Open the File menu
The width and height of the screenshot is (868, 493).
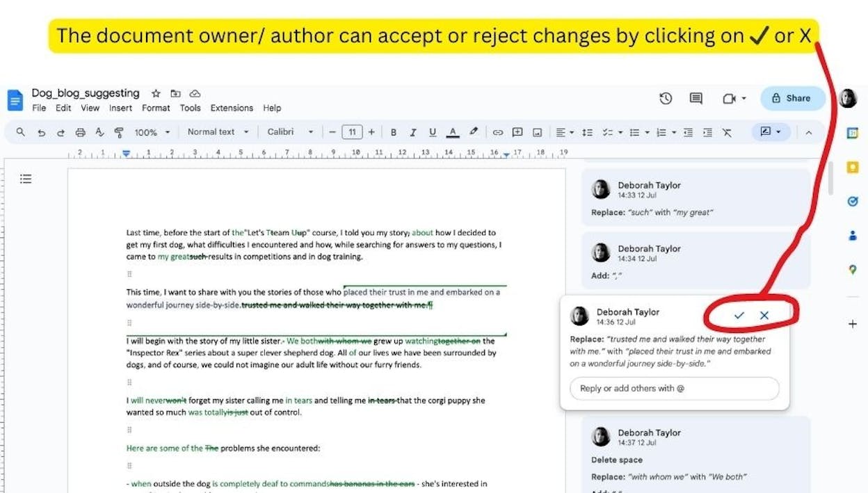click(39, 108)
